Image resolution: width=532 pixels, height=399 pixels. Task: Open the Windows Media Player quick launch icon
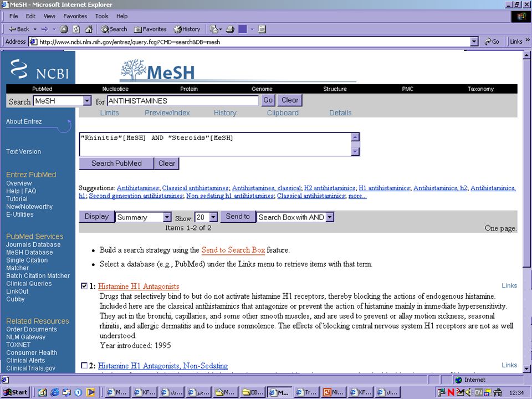click(x=90, y=392)
